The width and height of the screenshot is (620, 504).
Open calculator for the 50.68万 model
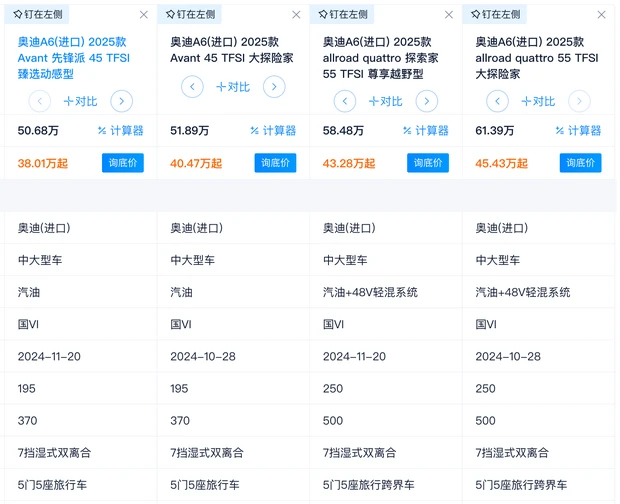pyautogui.click(x=121, y=131)
